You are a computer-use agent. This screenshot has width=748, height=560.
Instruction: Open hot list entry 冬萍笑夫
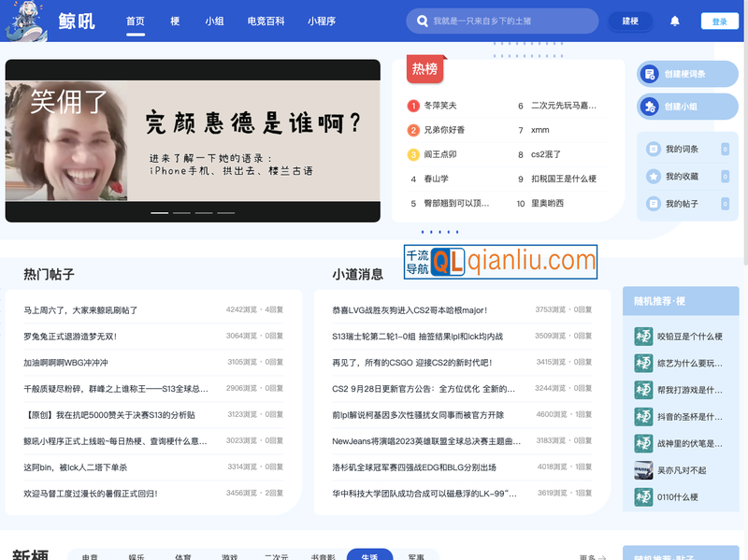click(x=439, y=106)
